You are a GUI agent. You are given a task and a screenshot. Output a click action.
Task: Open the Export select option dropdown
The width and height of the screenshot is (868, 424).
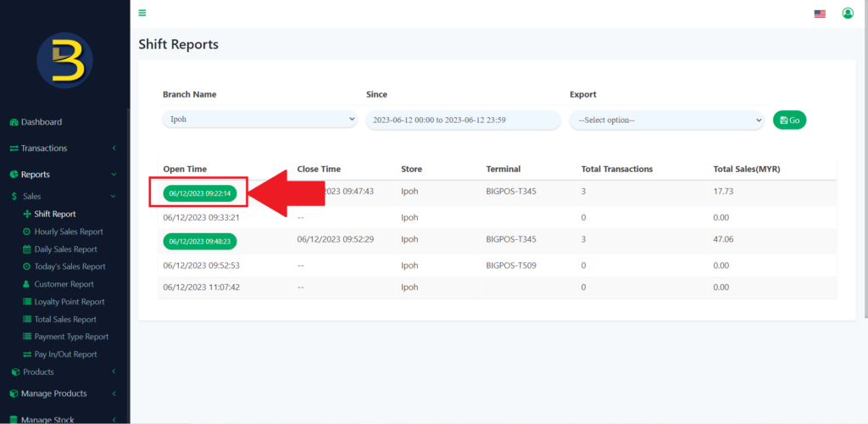coord(666,120)
